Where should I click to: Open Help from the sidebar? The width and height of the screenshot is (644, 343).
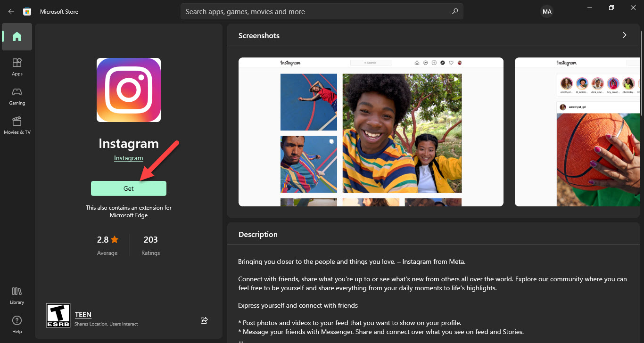[x=17, y=324]
